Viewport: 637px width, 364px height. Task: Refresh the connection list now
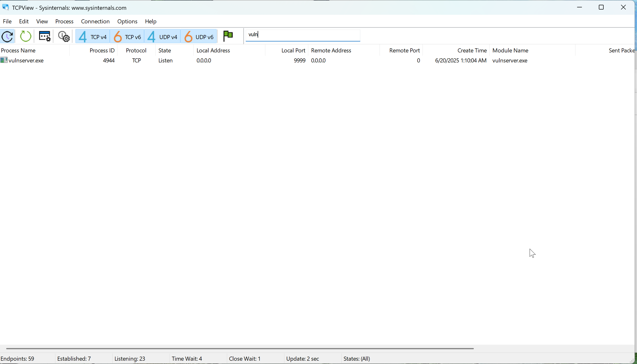coord(25,36)
